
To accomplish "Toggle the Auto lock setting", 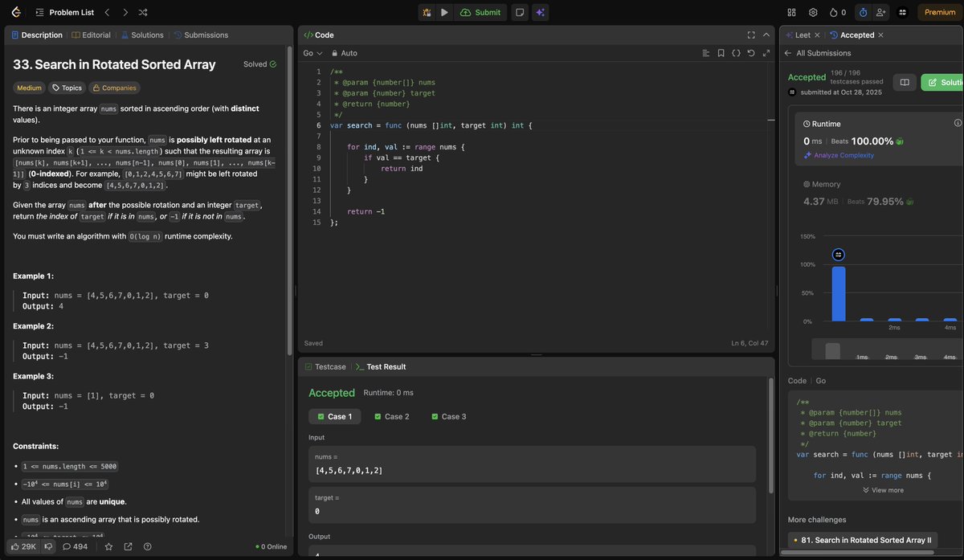I will click(345, 53).
